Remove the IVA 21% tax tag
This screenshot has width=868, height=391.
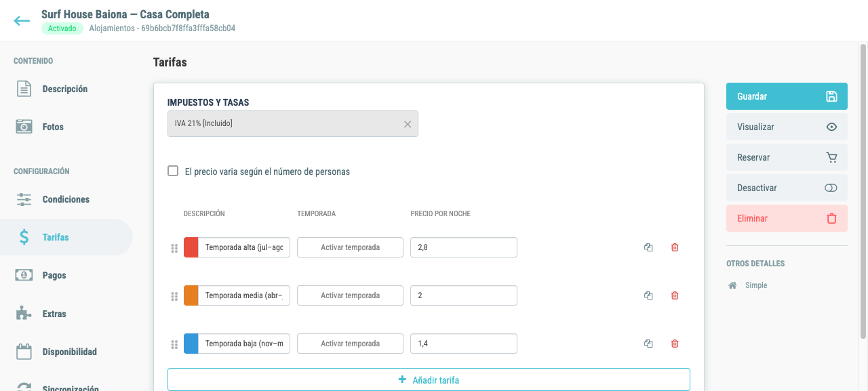point(408,124)
